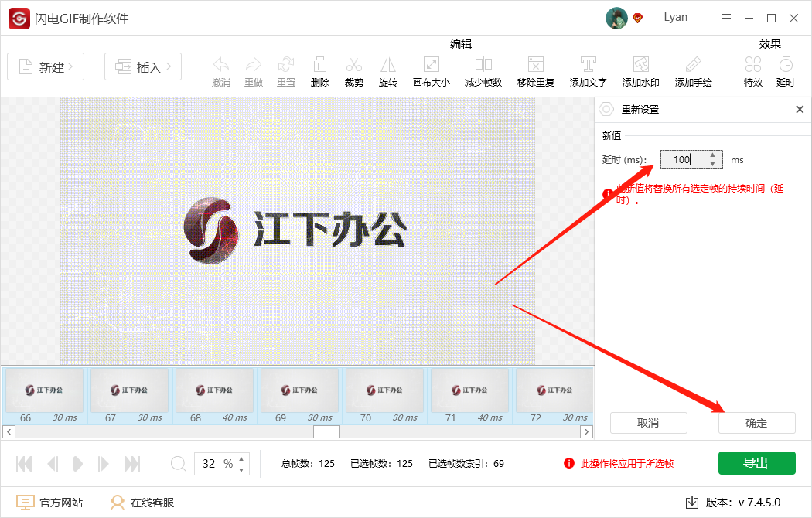Screen dimensions: 812x518
Task: Click the 重置 reset icon
Action: 286,65
